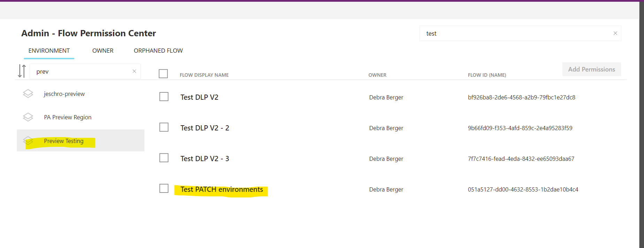Toggle the sort order arrows icon
644x248 pixels.
point(22,71)
